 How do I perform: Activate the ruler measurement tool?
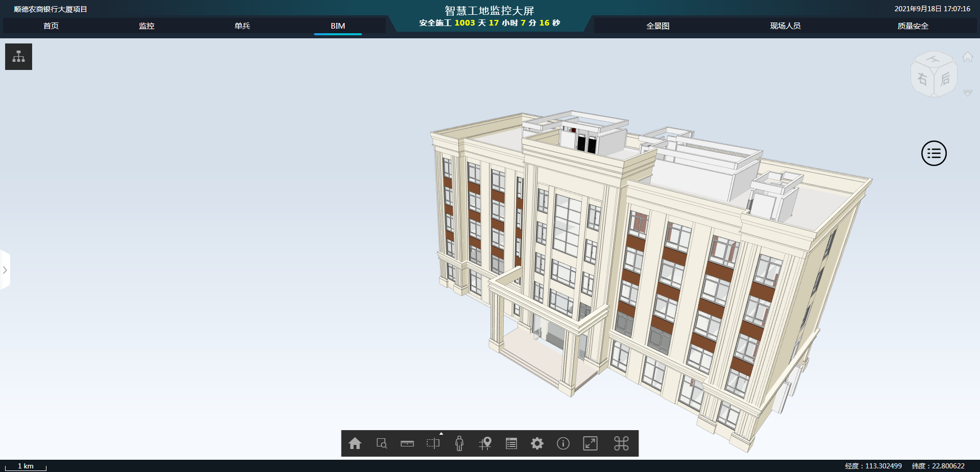[x=407, y=443]
